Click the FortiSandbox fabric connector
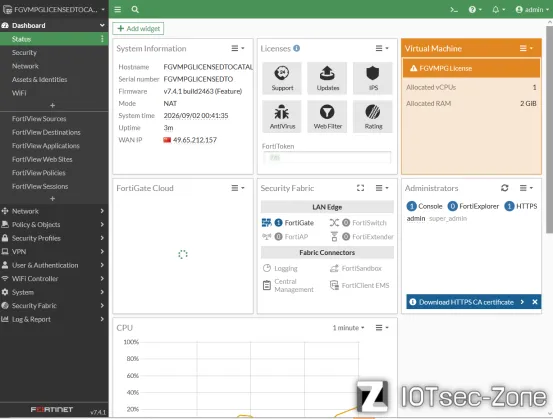Image resolution: width=554 pixels, height=420 pixels. tap(356, 268)
